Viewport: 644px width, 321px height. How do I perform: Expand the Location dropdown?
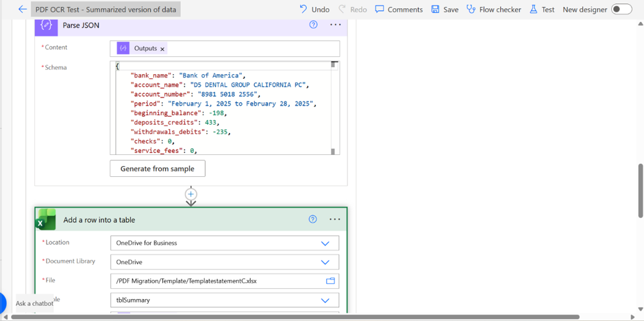click(325, 243)
